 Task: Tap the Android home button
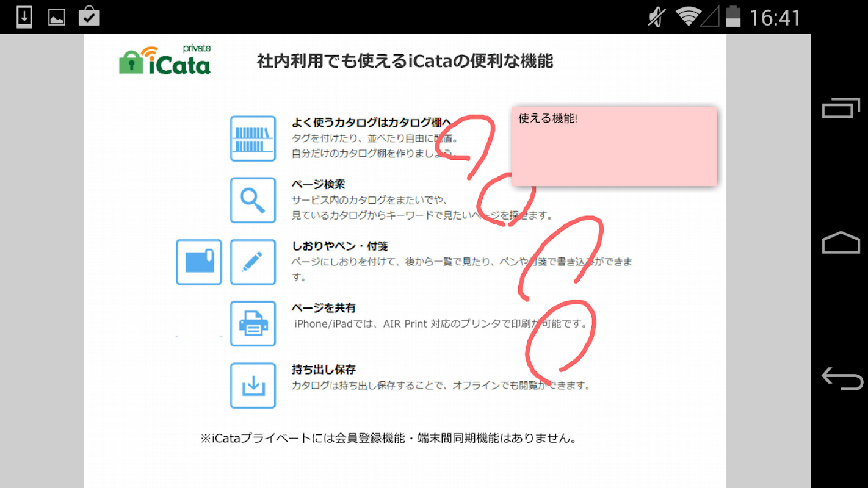coord(841,243)
